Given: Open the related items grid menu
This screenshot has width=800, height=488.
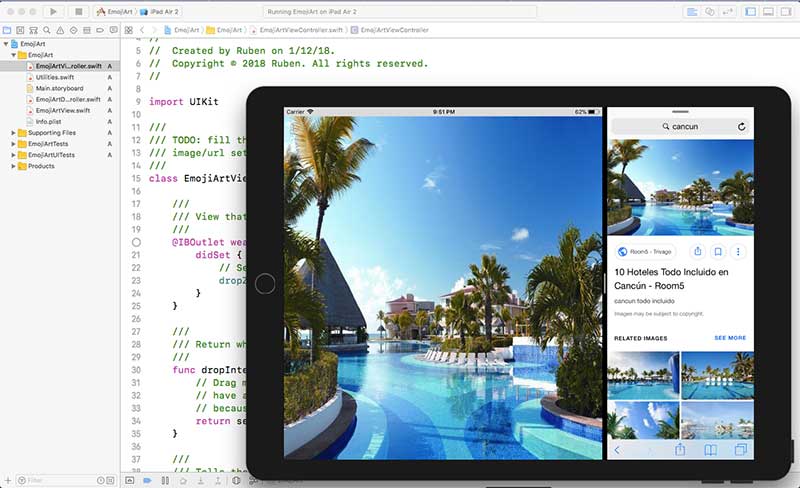Looking at the screenshot, I should tap(129, 30).
